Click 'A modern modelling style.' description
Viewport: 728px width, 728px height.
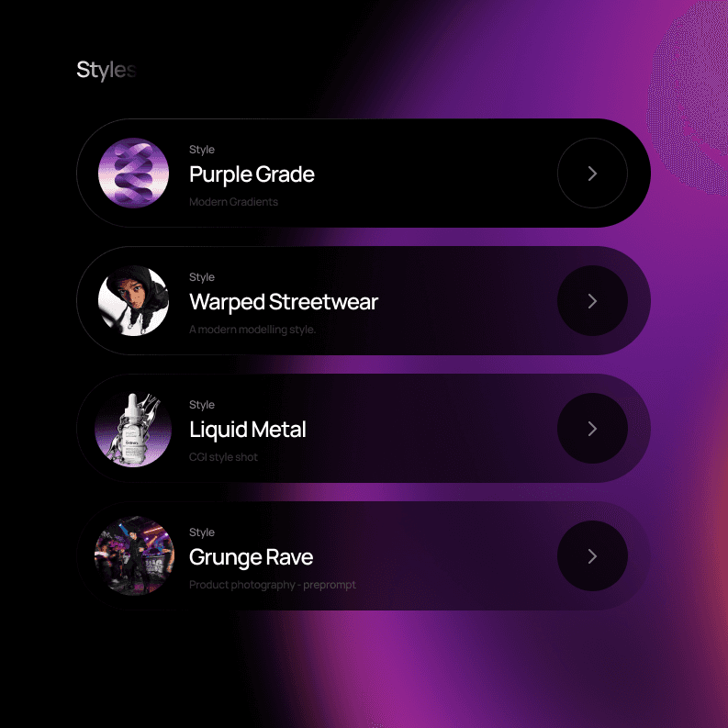[x=252, y=330]
